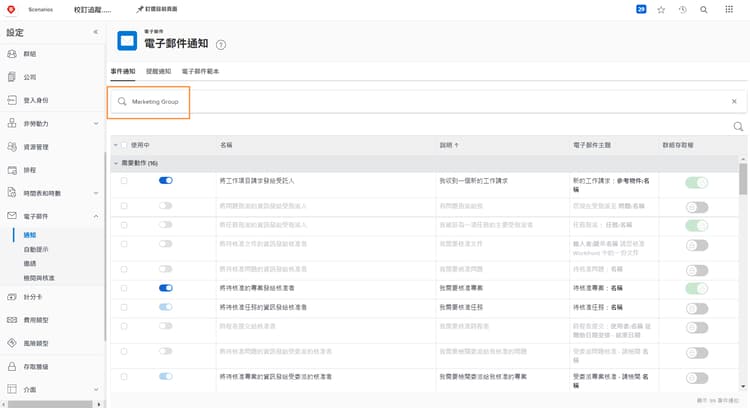Screen dimensions: 750x408
Task: Open the main menu grid icon
Action: pyautogui.click(x=729, y=9)
